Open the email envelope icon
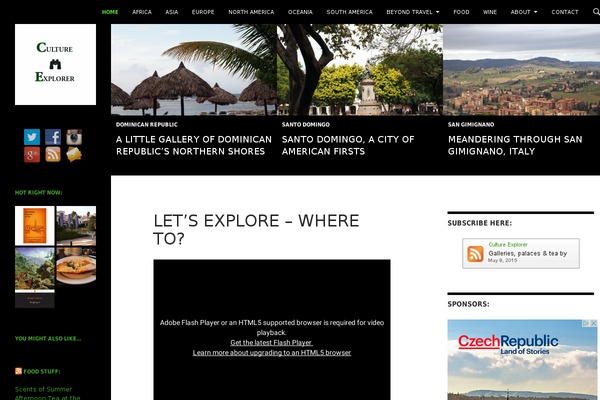 pyautogui.click(x=74, y=154)
